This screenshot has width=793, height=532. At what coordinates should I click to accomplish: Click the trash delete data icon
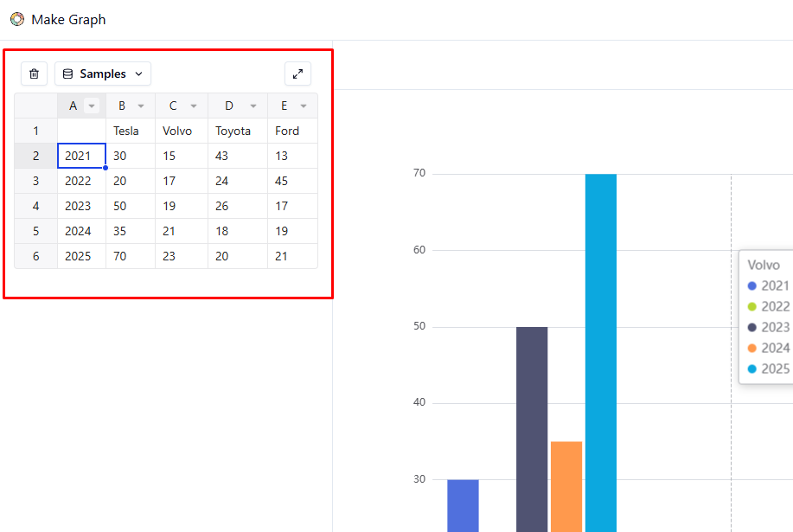click(34, 74)
